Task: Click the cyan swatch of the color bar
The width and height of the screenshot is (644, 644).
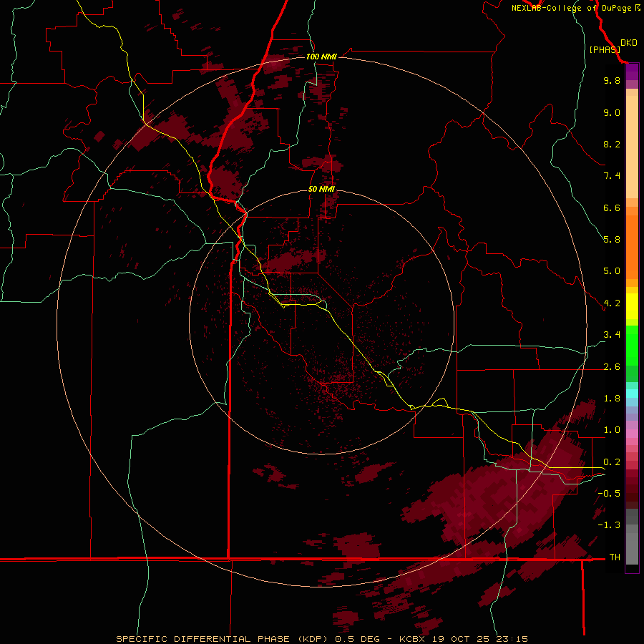Action: coord(632,394)
